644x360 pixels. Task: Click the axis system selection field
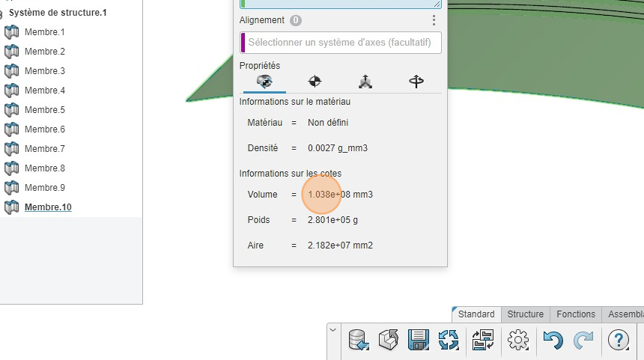(341, 43)
